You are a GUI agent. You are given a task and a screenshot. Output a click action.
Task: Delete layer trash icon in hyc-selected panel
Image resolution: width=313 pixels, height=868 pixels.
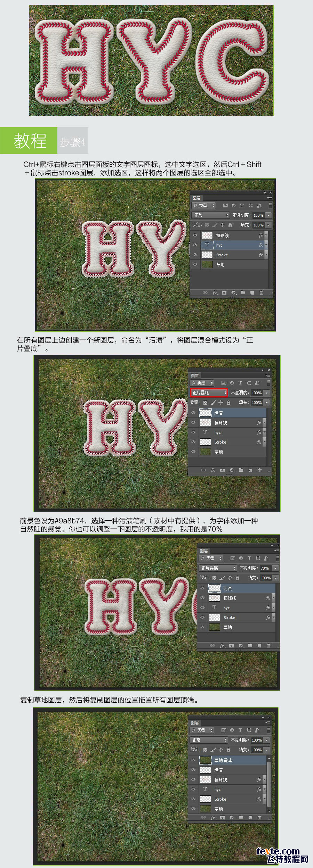261,293
